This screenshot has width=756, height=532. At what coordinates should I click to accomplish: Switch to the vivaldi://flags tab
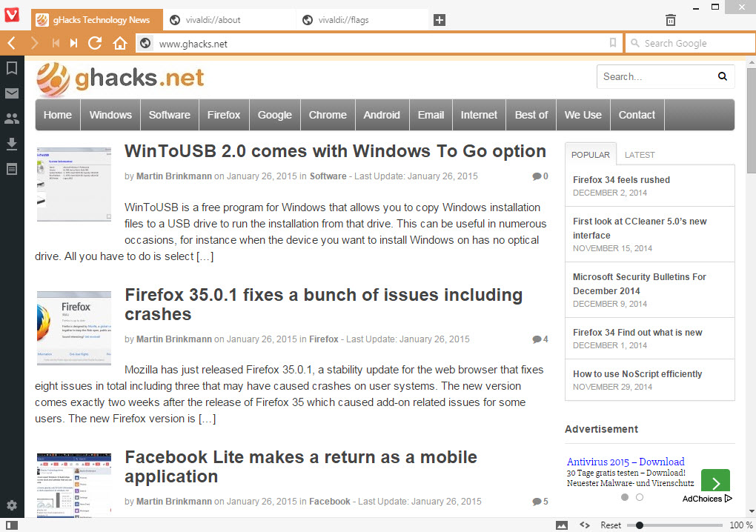point(362,20)
